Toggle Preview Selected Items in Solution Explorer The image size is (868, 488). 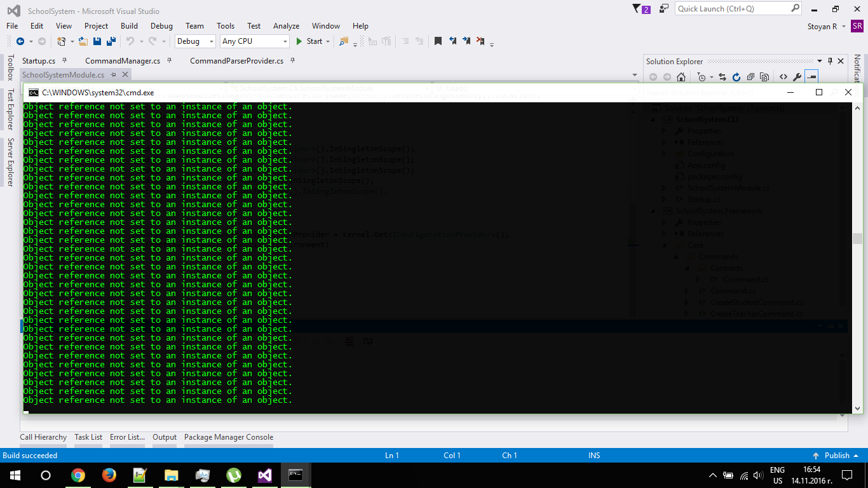[x=811, y=77]
